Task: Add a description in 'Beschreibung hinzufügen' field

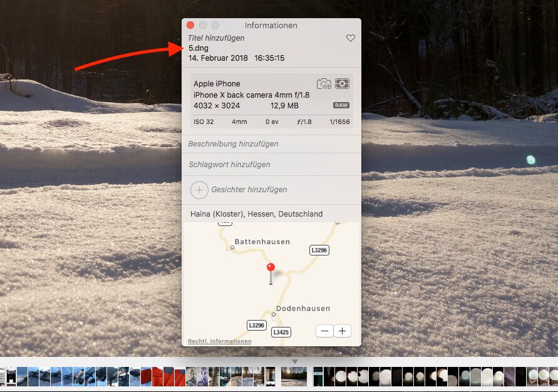Action: click(233, 144)
